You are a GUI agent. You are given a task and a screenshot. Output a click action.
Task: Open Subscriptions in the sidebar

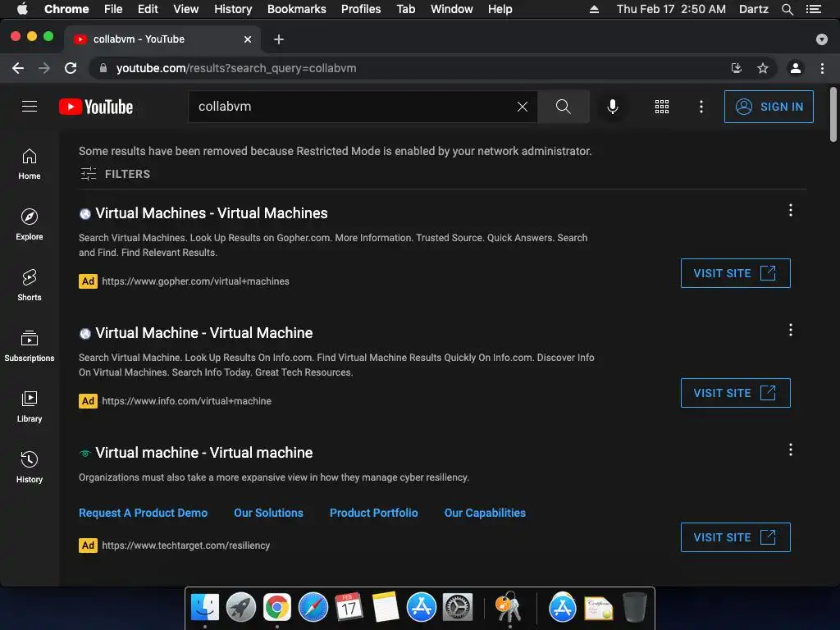(x=30, y=346)
